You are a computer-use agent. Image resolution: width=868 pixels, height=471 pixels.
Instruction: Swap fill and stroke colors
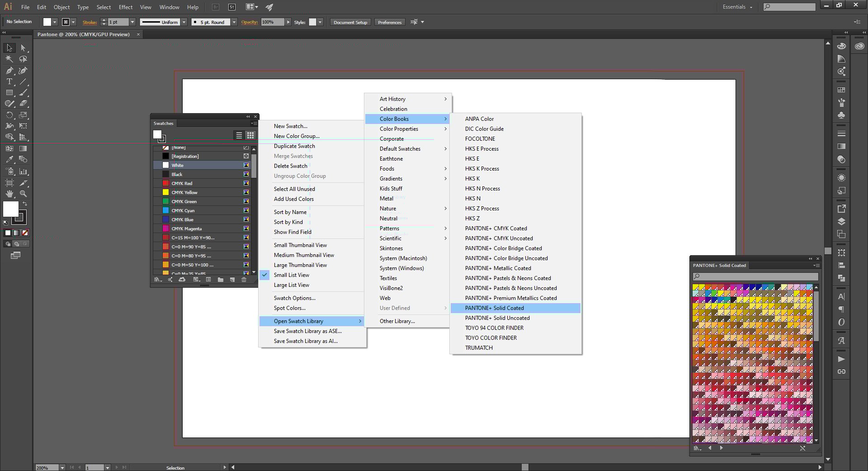click(25, 204)
